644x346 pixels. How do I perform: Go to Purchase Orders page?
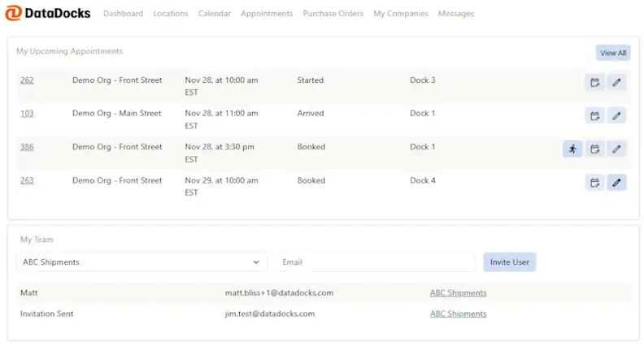[x=333, y=14]
